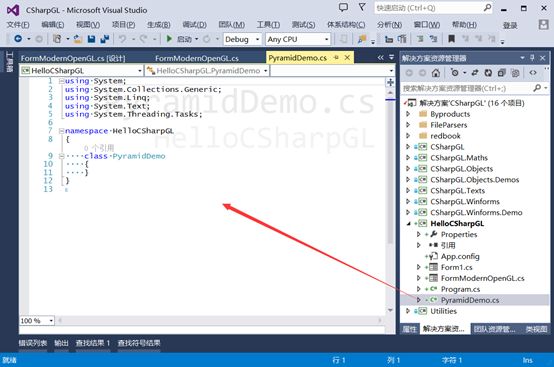Image resolution: width=554 pixels, height=367 pixels.
Task: Collapse the class PyramidDemo outline block
Action: click(61, 156)
